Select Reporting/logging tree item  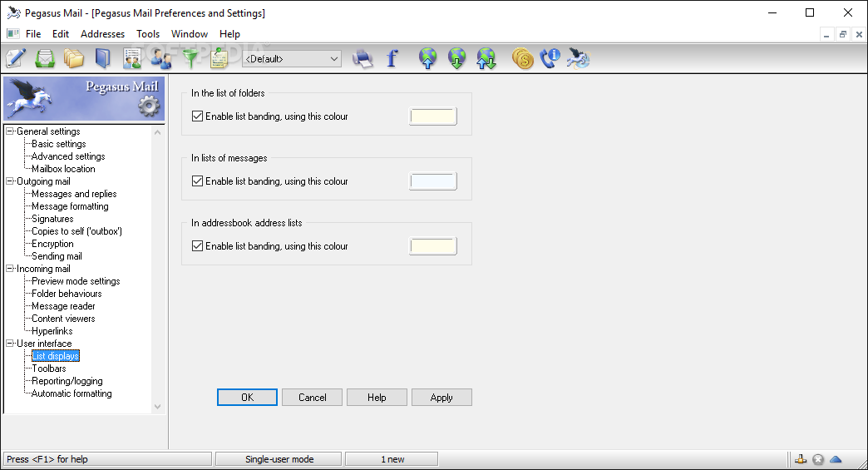coord(67,381)
